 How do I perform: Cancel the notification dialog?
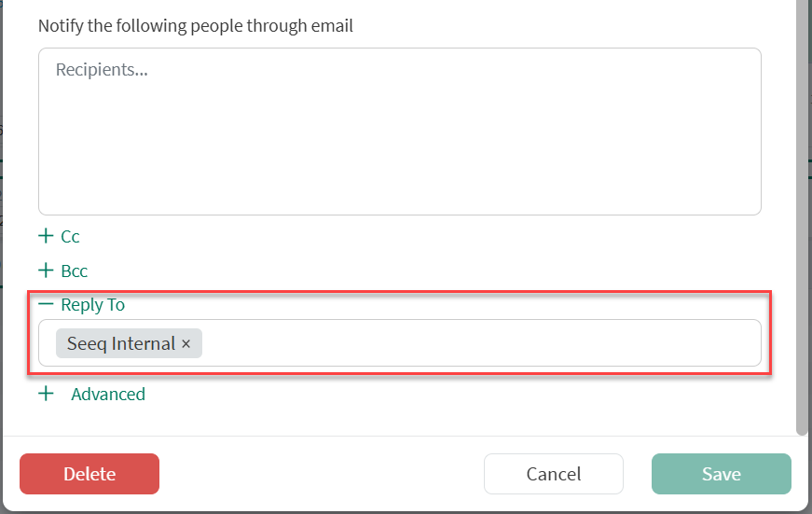click(x=553, y=474)
